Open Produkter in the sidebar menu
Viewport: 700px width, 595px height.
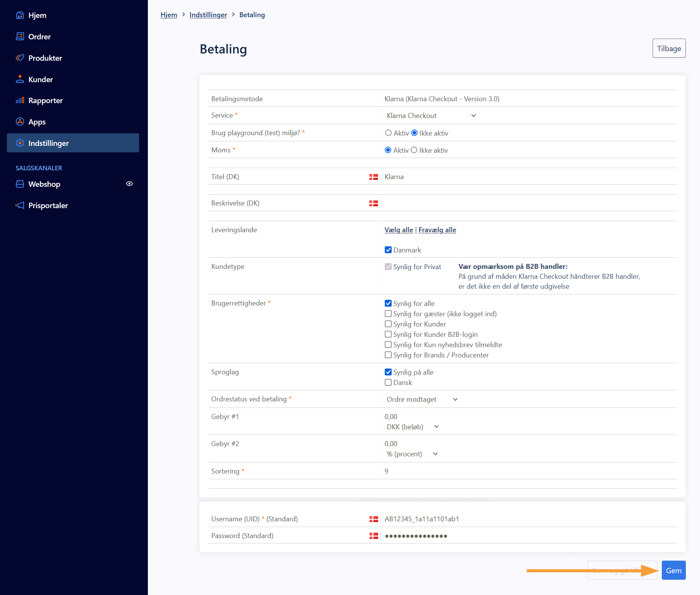coord(73,58)
